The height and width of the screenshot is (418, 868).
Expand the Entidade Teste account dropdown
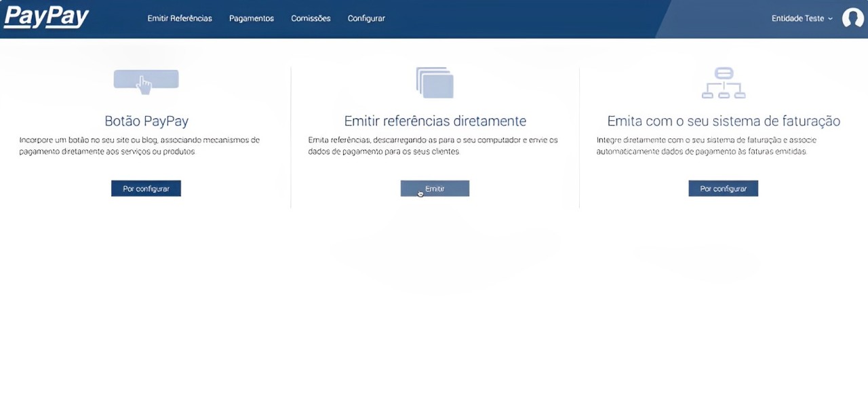(x=802, y=18)
